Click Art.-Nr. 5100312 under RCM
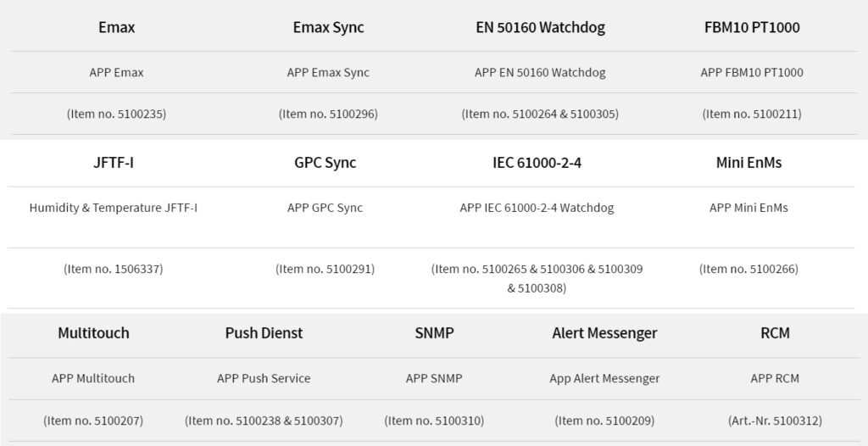The image size is (868, 446). click(775, 421)
